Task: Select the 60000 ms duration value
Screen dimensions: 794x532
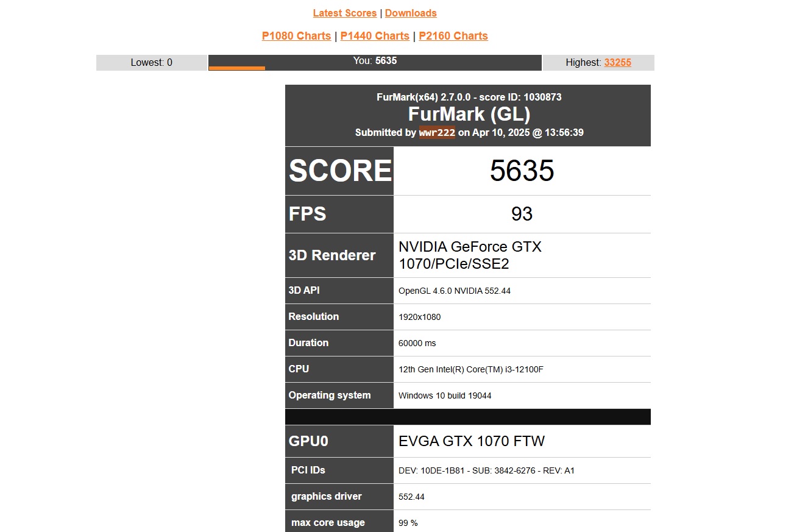Action: click(417, 343)
